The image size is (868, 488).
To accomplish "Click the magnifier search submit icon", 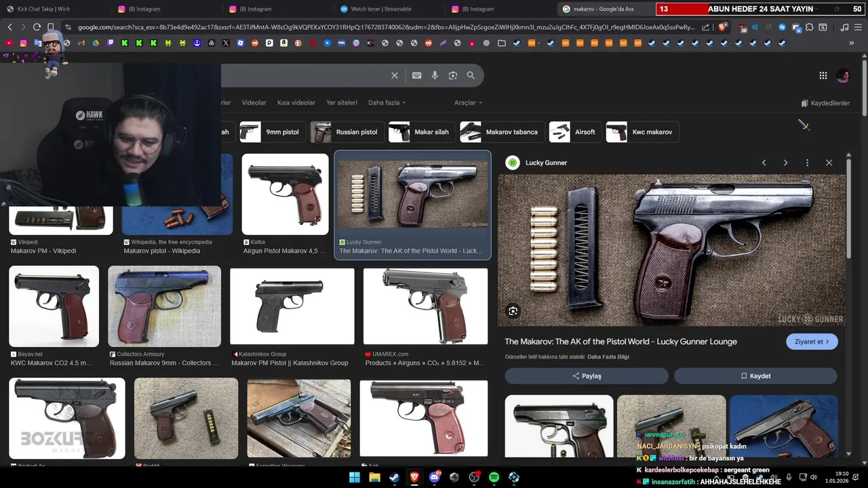I will [x=471, y=75].
